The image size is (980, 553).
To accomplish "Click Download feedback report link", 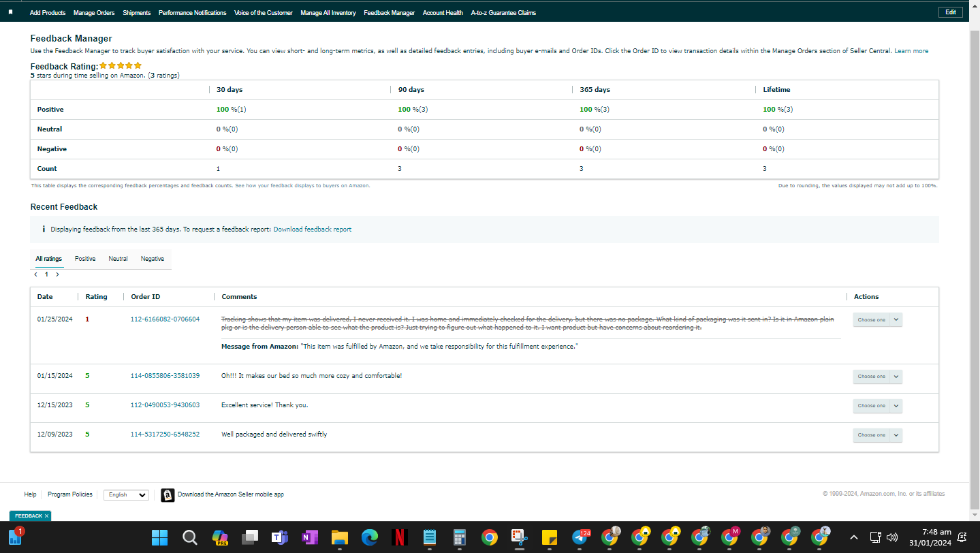I will (313, 230).
